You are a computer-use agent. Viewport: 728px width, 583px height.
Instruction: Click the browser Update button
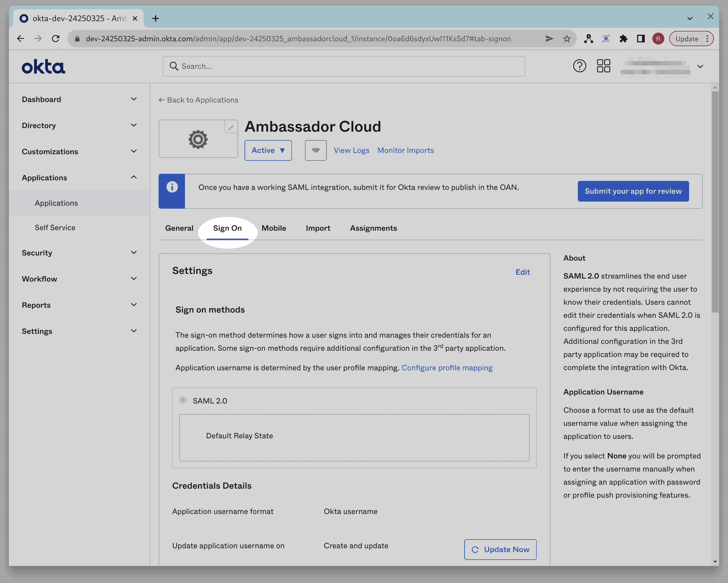(x=687, y=39)
